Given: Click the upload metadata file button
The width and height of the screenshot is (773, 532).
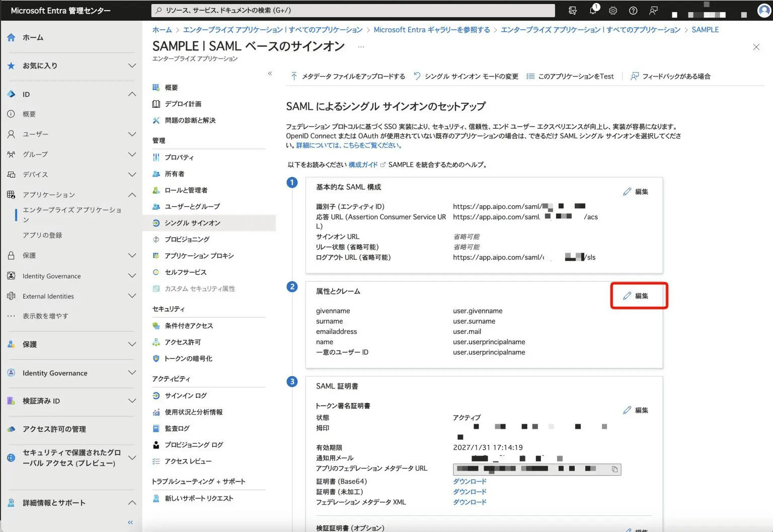Looking at the screenshot, I should coord(348,77).
